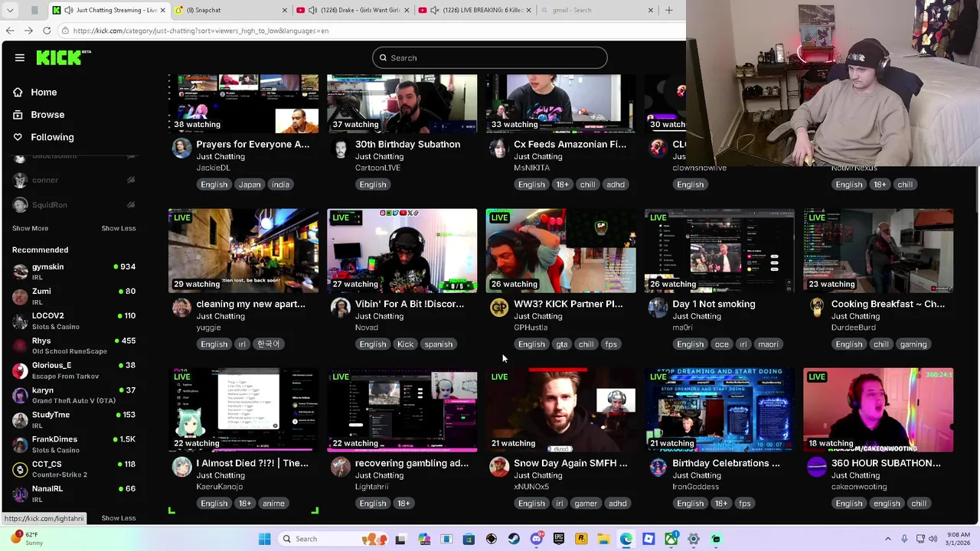
Task: Open 'cleaning my new apart...' stream thumbnail
Action: pyautogui.click(x=243, y=251)
